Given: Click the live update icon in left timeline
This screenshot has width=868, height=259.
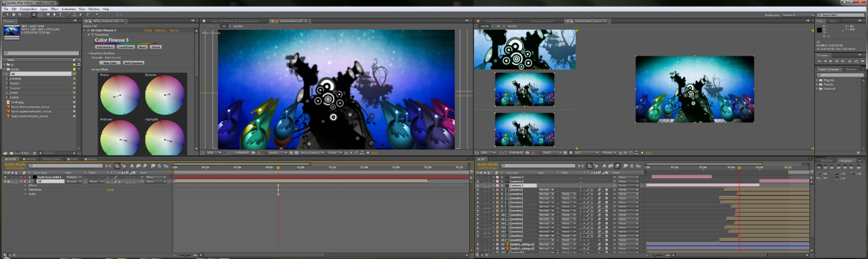Looking at the screenshot, I should [x=117, y=166].
